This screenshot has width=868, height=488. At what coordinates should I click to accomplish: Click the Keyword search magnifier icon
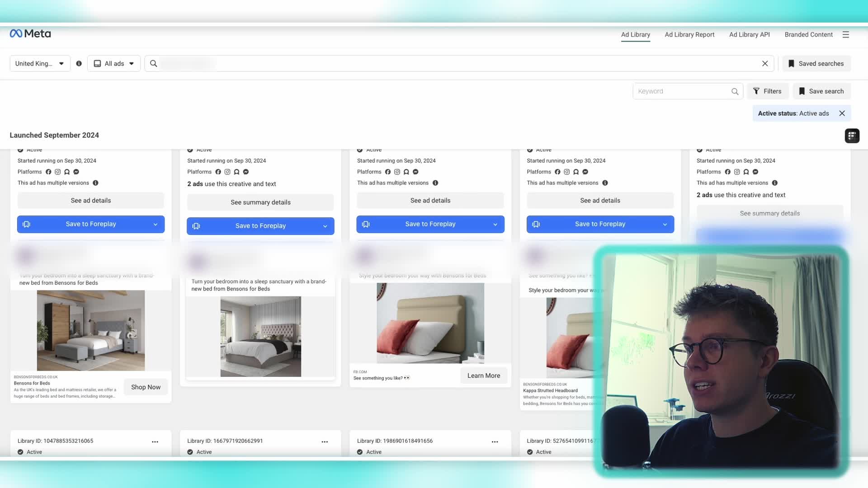click(x=735, y=92)
